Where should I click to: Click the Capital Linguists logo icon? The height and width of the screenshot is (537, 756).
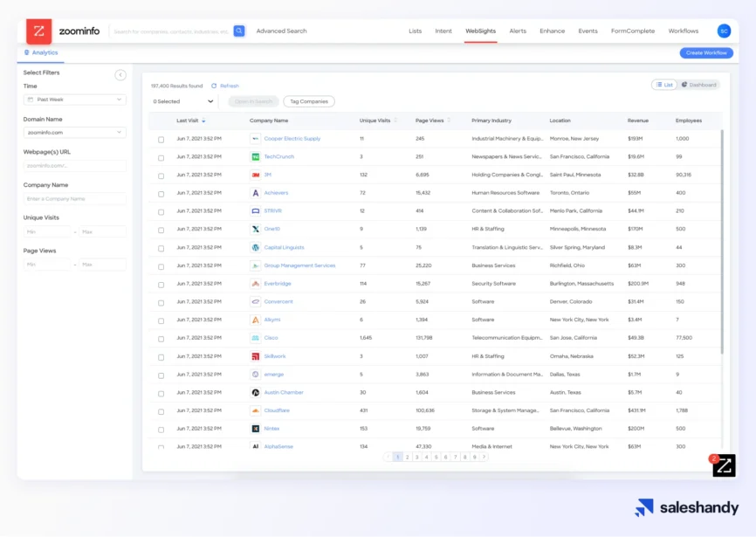[x=256, y=247]
